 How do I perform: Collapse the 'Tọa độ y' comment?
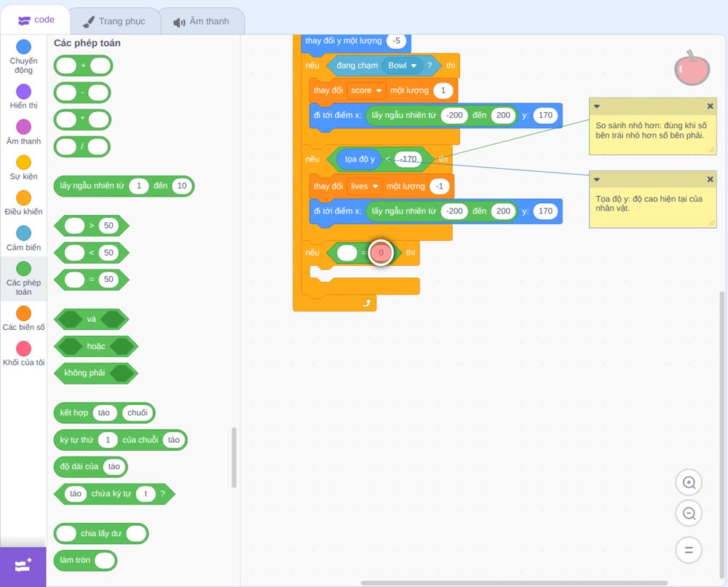point(597,179)
